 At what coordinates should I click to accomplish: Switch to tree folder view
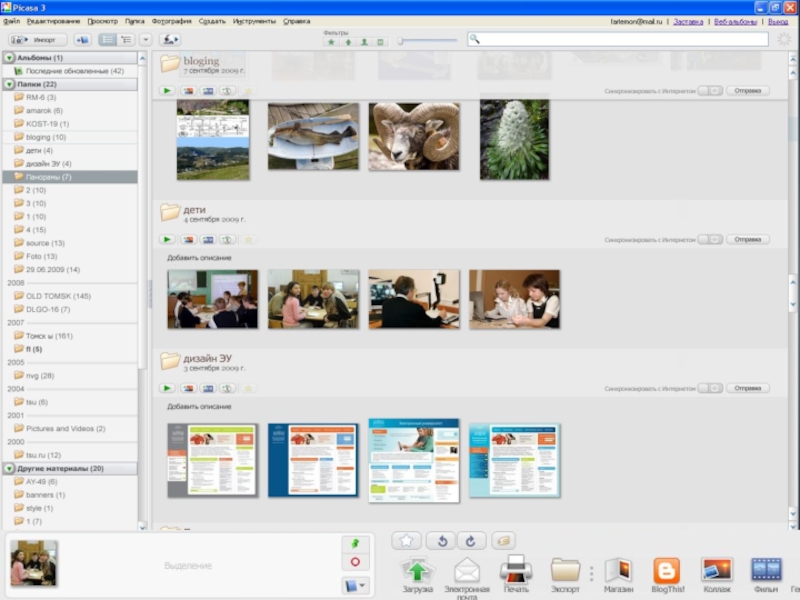(126, 40)
